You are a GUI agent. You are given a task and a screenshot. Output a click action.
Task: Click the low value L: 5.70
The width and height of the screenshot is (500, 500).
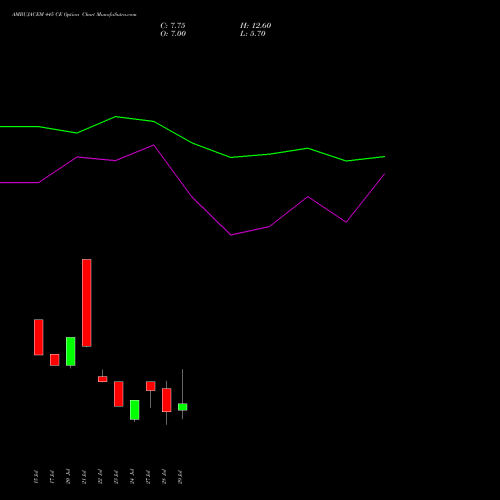253,34
